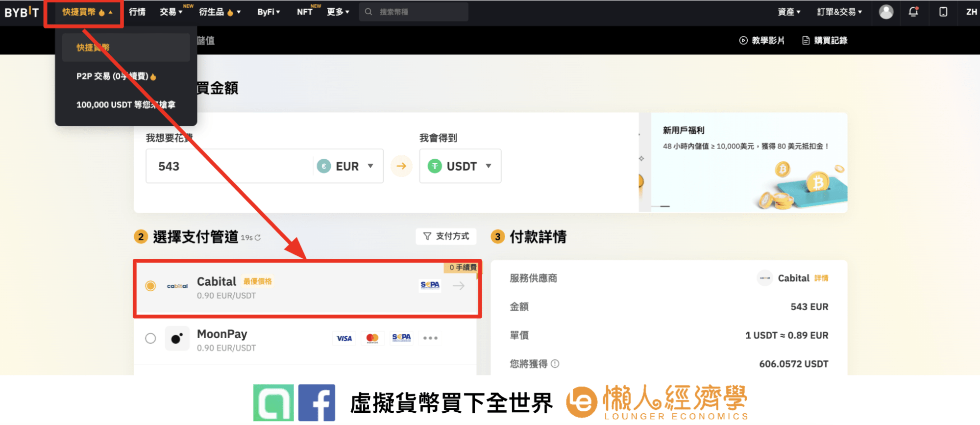
Task: Open the 快捷買幣 menu
Action: (87, 12)
